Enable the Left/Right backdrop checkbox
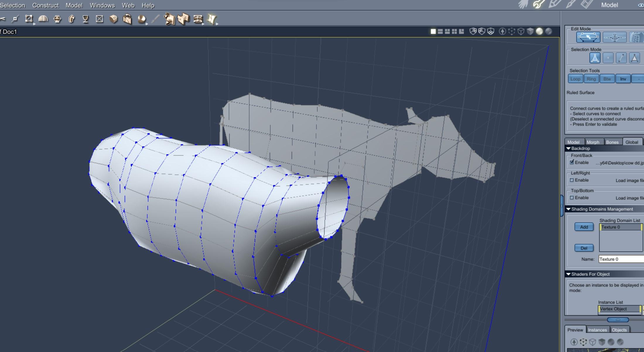Viewport: 644px width, 352px height. pyautogui.click(x=572, y=180)
